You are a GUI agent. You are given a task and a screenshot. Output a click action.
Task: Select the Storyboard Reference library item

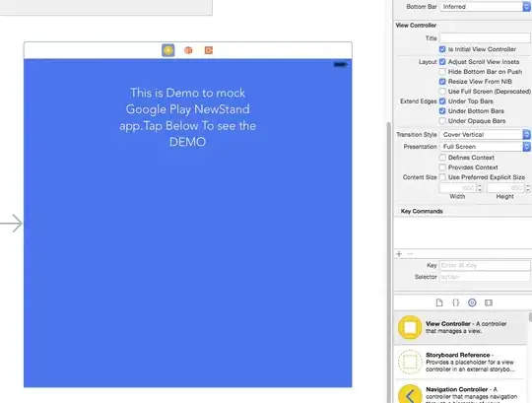pos(461,362)
